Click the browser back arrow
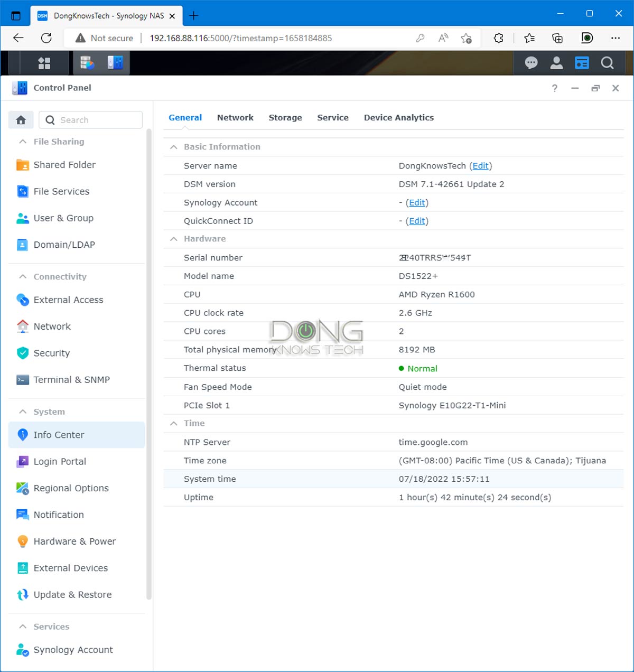Screen dimensions: 634x672 click(18, 38)
